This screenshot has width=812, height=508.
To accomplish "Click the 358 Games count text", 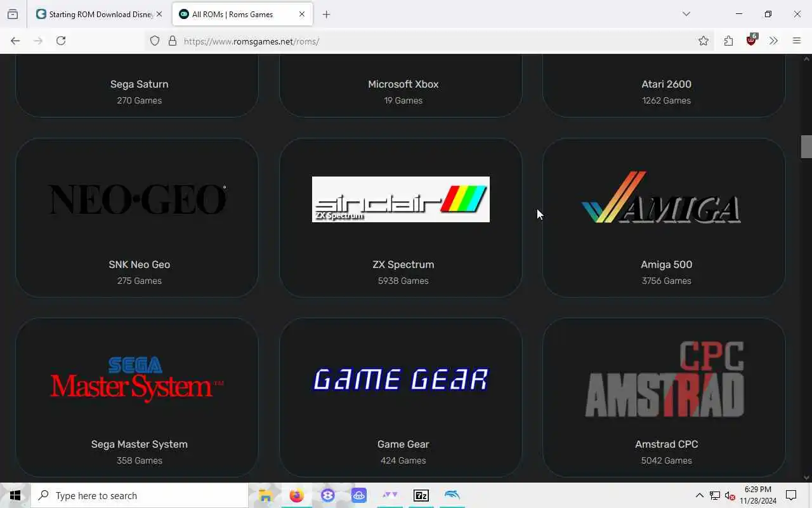I will (139, 460).
